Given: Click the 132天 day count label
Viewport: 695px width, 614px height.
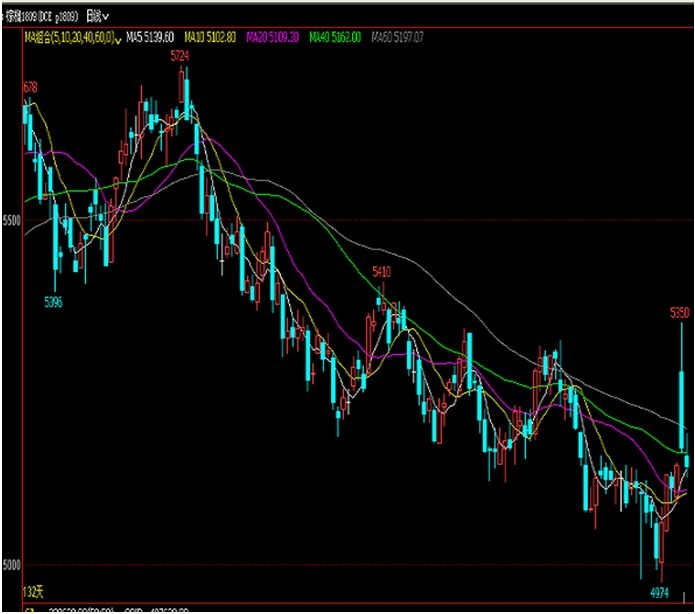Looking at the screenshot, I should tap(33, 592).
